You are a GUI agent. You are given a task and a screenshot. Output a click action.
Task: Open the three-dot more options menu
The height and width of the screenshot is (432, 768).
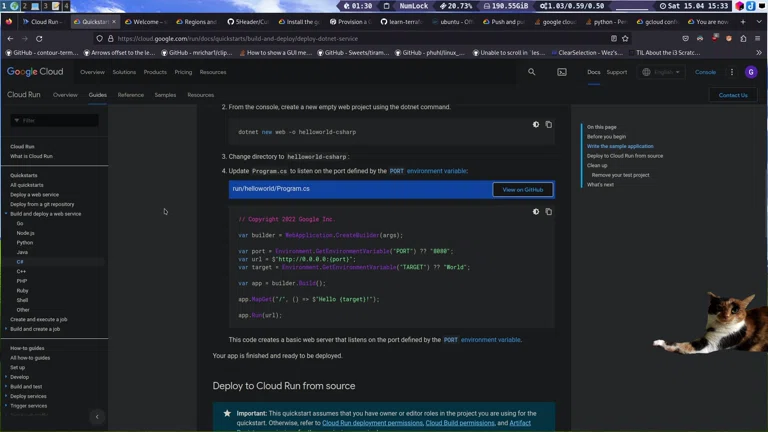(732, 72)
